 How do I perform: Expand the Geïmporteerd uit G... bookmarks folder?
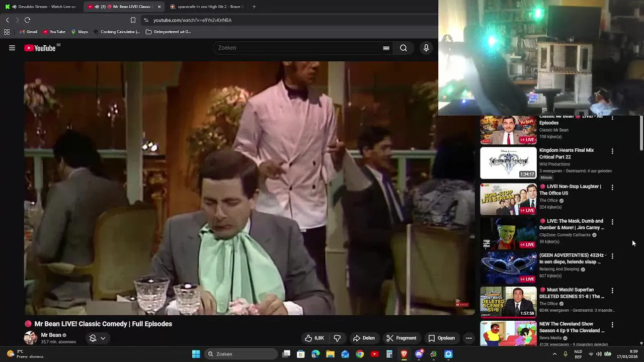pyautogui.click(x=168, y=32)
